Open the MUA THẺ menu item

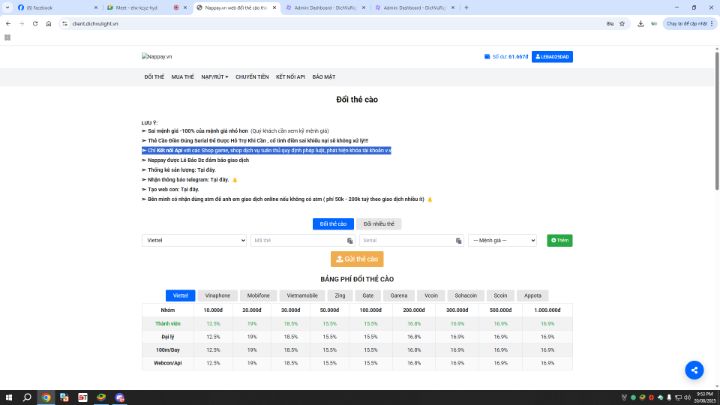click(x=183, y=76)
